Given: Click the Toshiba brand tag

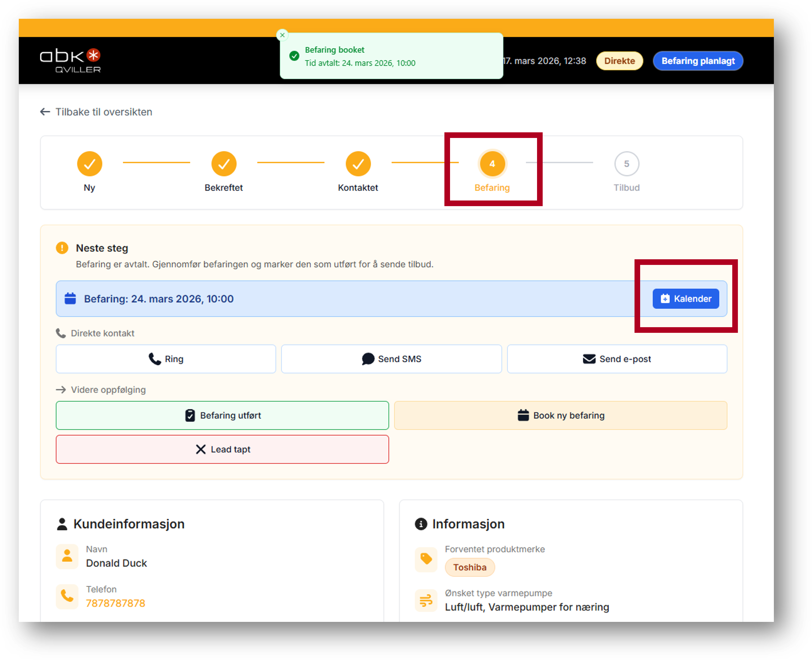Looking at the screenshot, I should coord(470,567).
